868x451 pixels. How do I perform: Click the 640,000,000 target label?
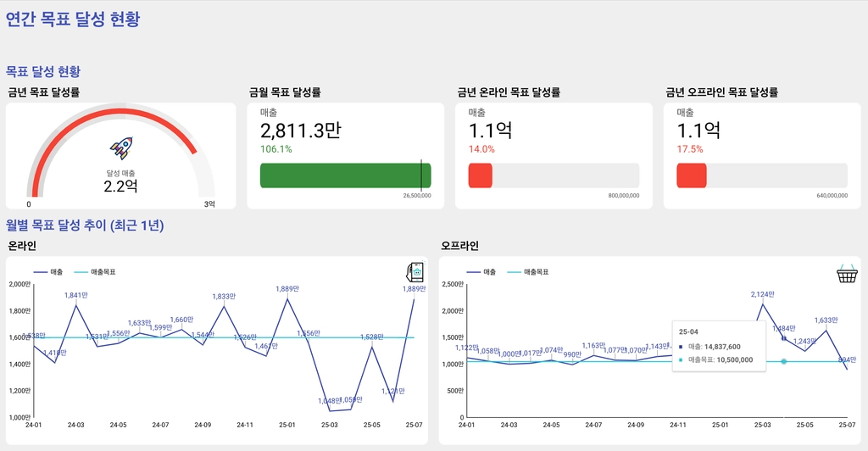click(832, 195)
